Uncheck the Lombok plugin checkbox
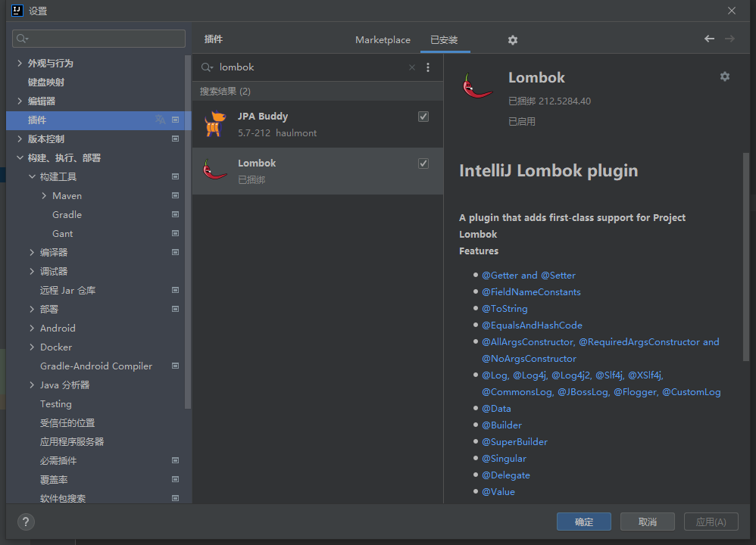The image size is (756, 545). point(423,163)
